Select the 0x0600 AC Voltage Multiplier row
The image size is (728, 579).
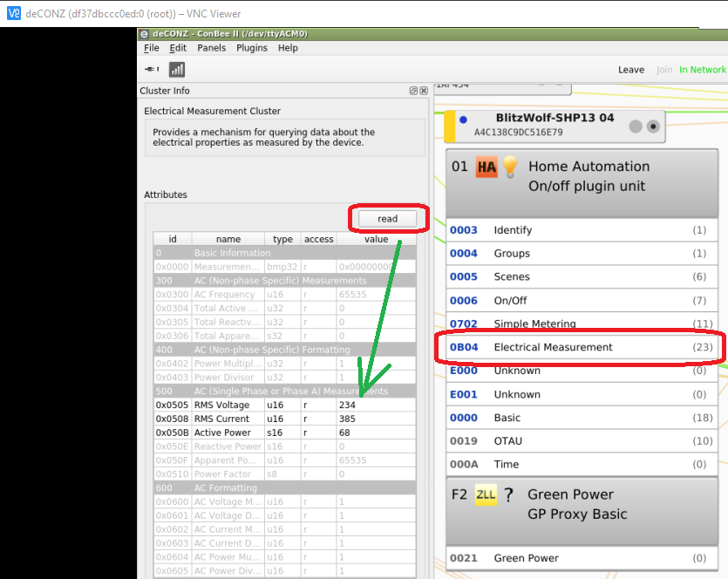tap(284, 502)
